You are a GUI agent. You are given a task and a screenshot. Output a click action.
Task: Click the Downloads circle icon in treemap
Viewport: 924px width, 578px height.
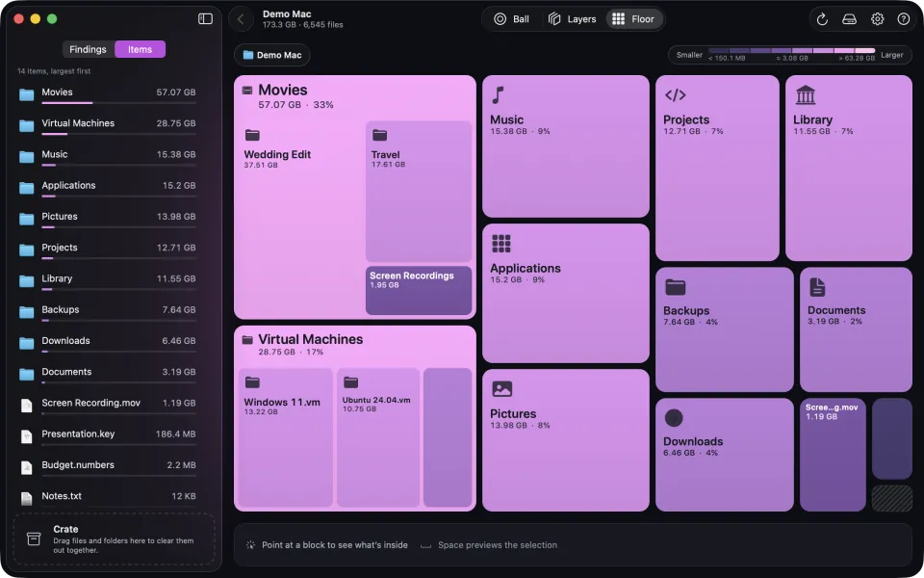[674, 417]
